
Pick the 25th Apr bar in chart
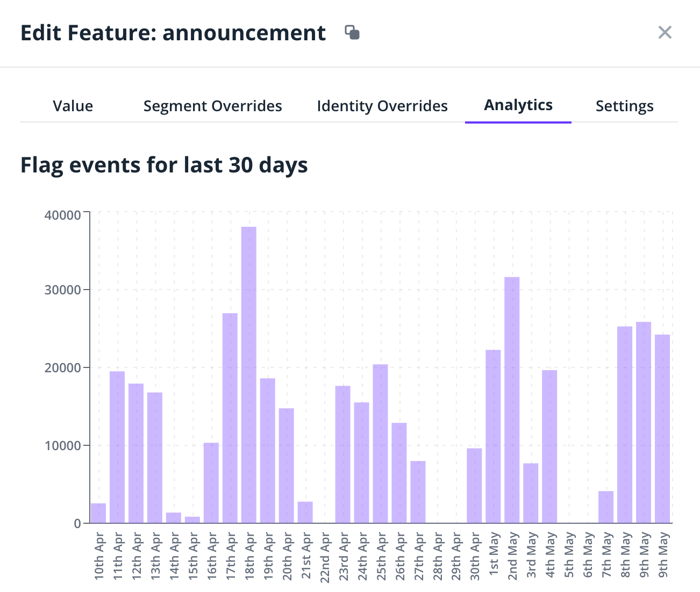380,444
